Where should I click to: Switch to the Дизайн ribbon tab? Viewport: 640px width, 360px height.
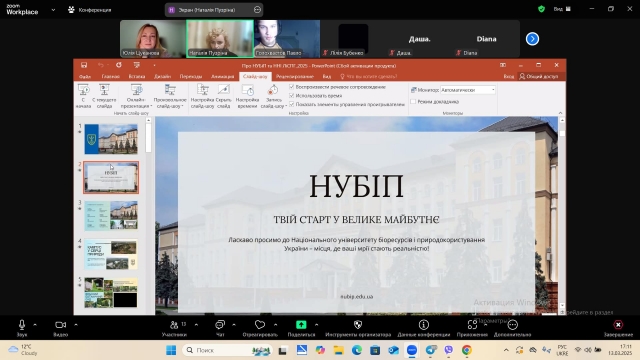pos(162,76)
